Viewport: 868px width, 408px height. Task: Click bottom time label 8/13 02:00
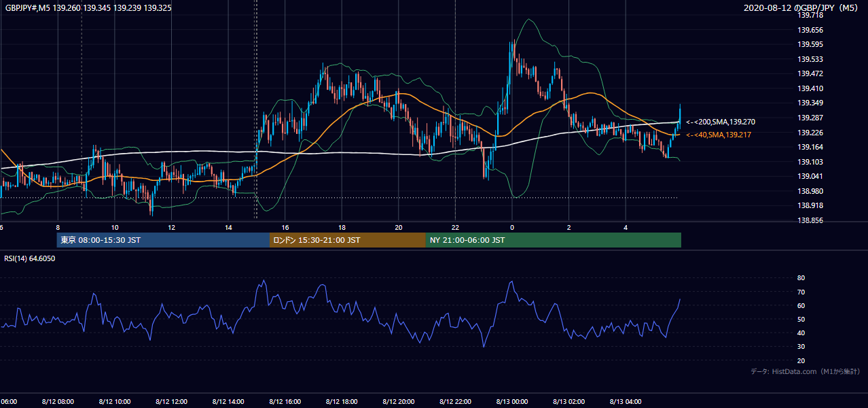pyautogui.click(x=569, y=402)
